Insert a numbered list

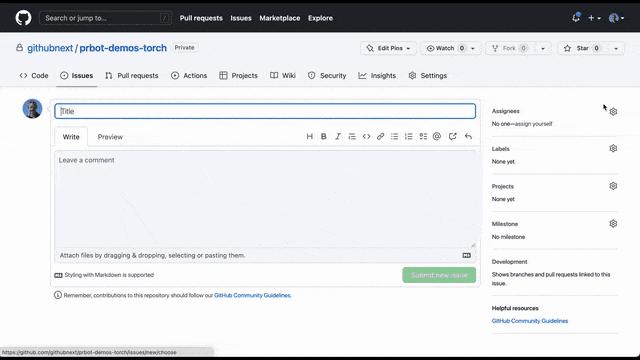(409, 136)
